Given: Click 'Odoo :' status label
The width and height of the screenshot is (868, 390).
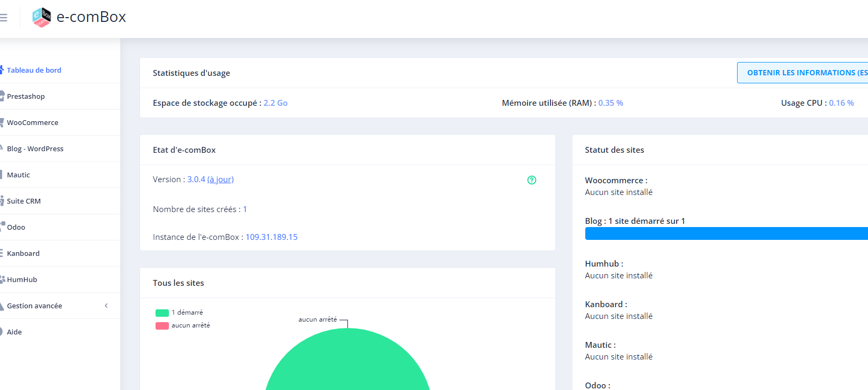Looking at the screenshot, I should pyautogui.click(x=598, y=386).
